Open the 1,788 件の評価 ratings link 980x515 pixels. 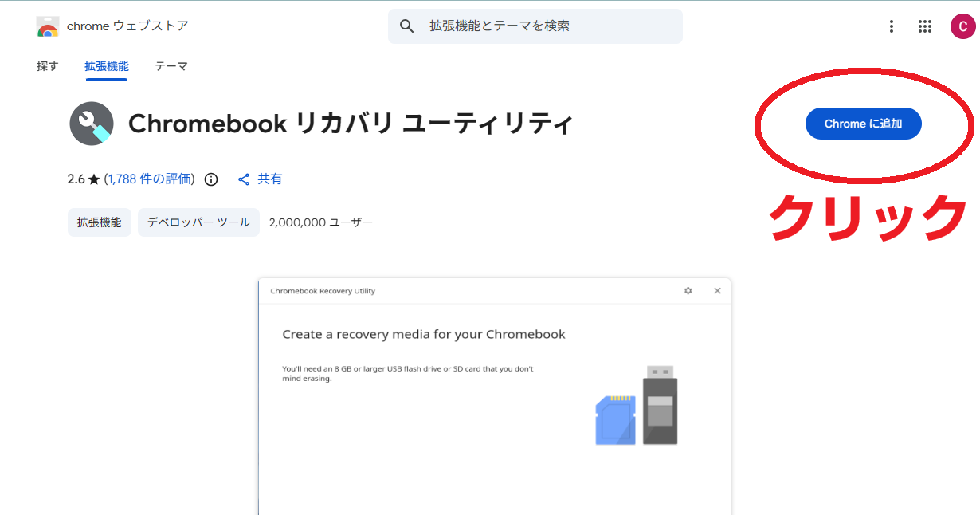click(150, 179)
